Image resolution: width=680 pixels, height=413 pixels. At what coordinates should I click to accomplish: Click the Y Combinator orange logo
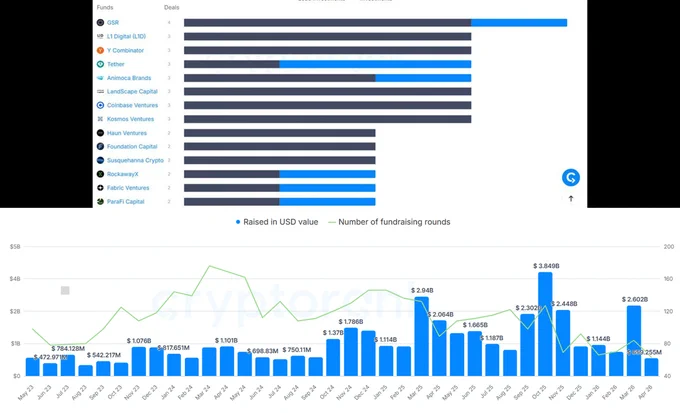tap(100, 50)
